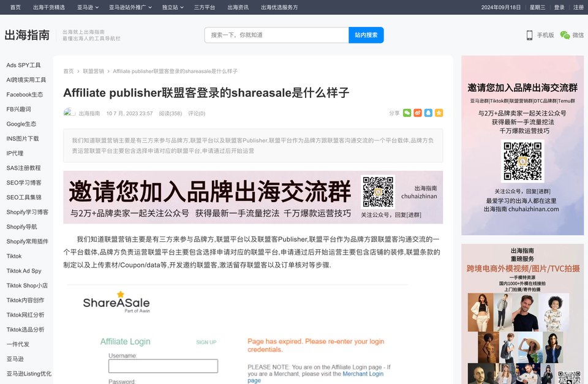Click the 首页 breadcrumb link
Screen dimensions: 588x384
pyautogui.click(x=69, y=71)
